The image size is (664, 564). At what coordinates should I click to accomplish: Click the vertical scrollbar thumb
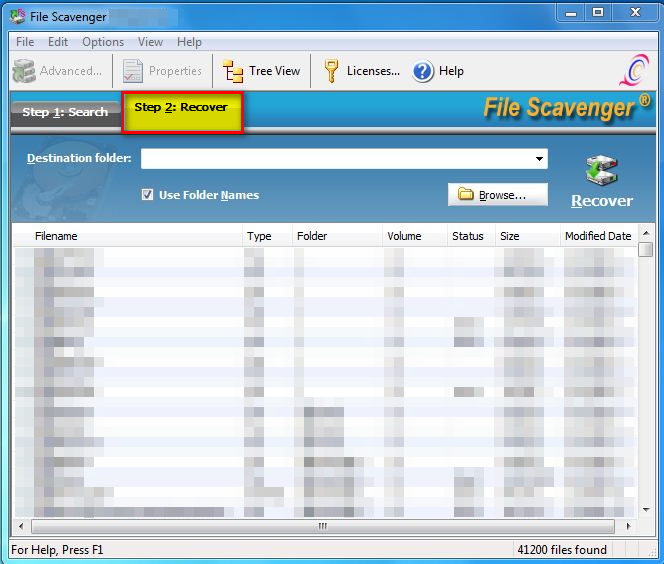pos(646,249)
